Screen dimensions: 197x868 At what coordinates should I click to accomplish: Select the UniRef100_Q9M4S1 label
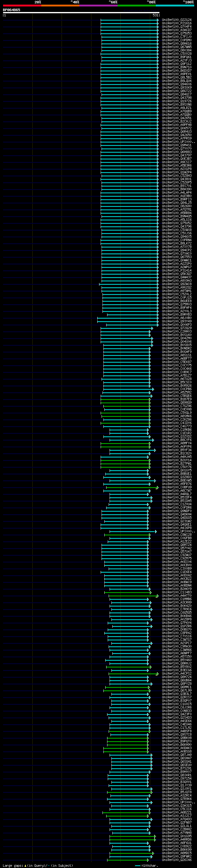pos(176,145)
